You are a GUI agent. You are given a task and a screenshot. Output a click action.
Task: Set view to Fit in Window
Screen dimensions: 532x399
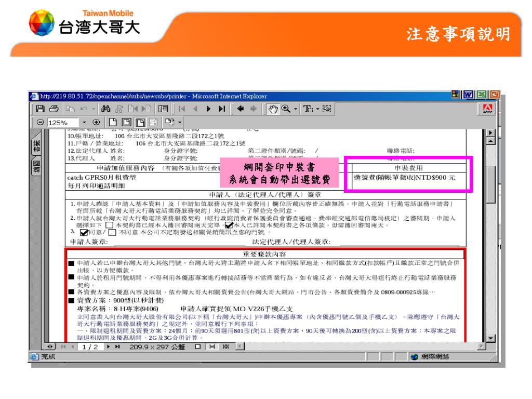click(x=127, y=122)
